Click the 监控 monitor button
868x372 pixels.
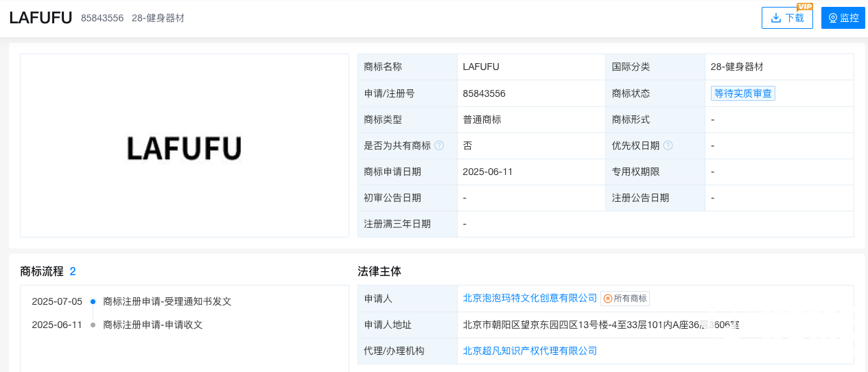[843, 18]
